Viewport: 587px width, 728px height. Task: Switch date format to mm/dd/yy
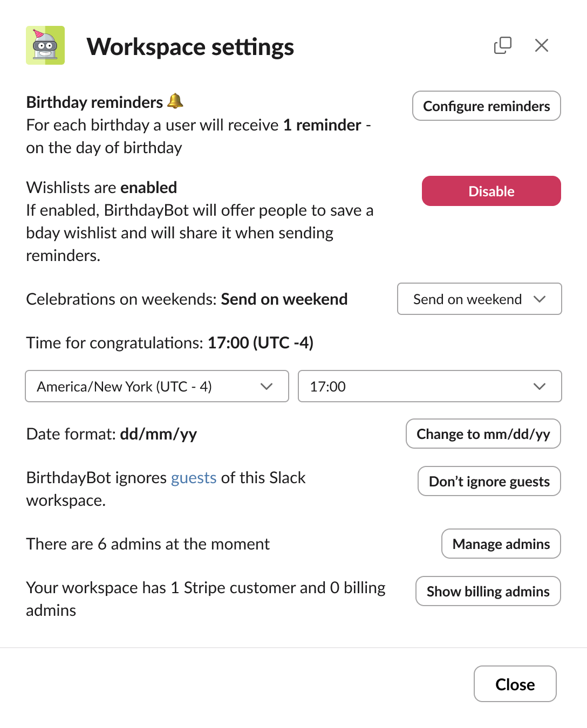[483, 434]
